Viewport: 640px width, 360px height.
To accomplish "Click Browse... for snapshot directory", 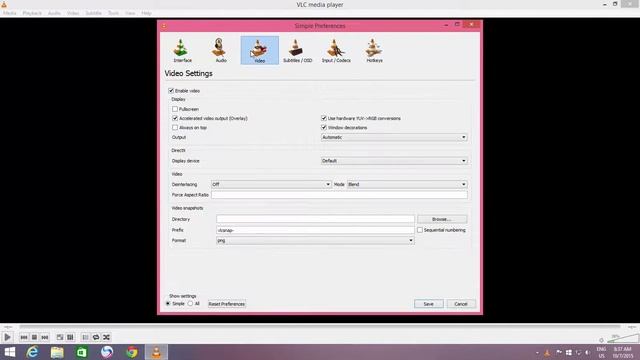I will tap(442, 219).
